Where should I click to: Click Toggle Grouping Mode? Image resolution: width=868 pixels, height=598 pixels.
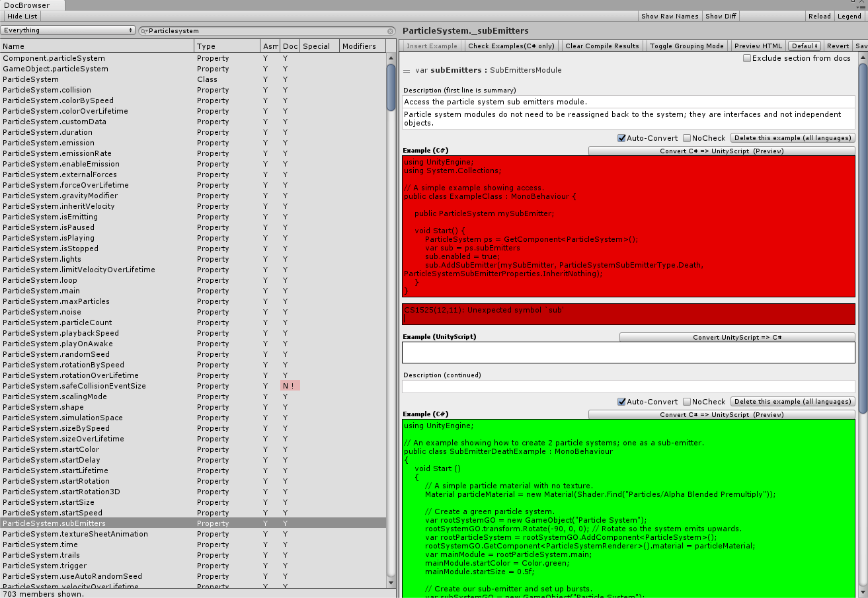(x=687, y=46)
